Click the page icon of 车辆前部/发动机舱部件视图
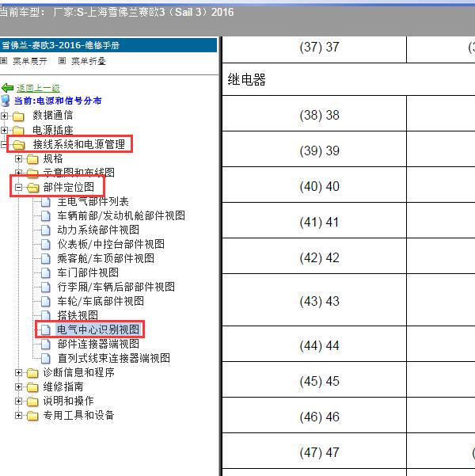 point(46,216)
